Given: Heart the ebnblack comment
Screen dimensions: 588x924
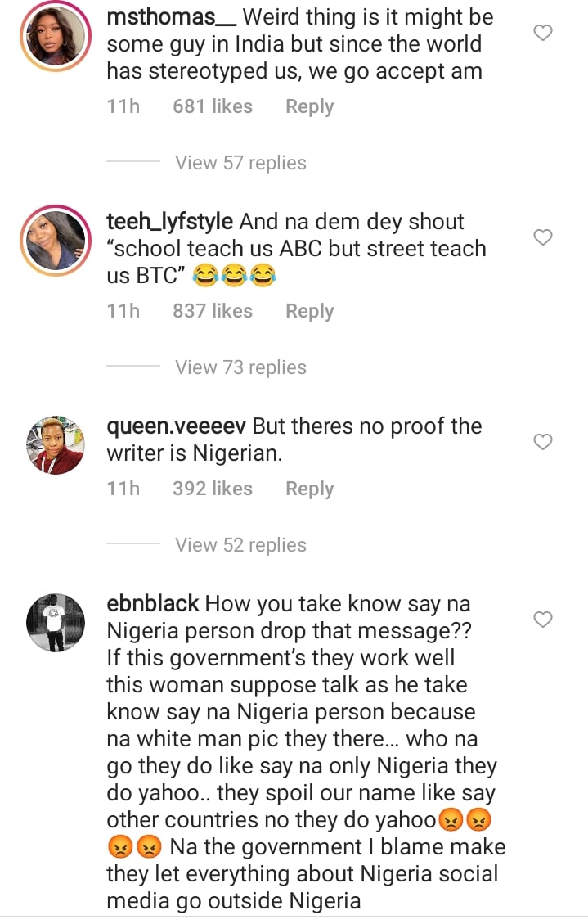Looking at the screenshot, I should (x=543, y=620).
